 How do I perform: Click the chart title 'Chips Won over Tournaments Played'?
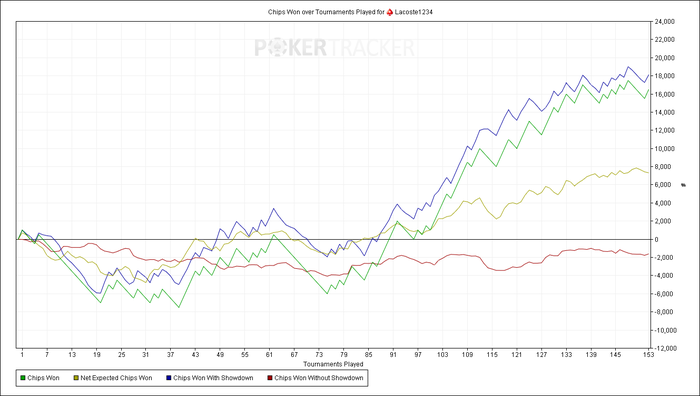321,12
